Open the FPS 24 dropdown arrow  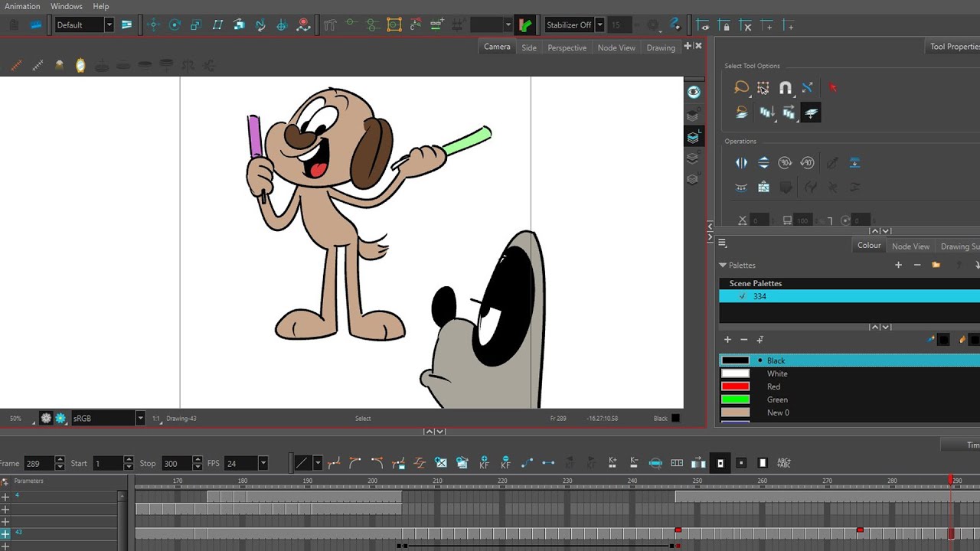pyautogui.click(x=263, y=463)
